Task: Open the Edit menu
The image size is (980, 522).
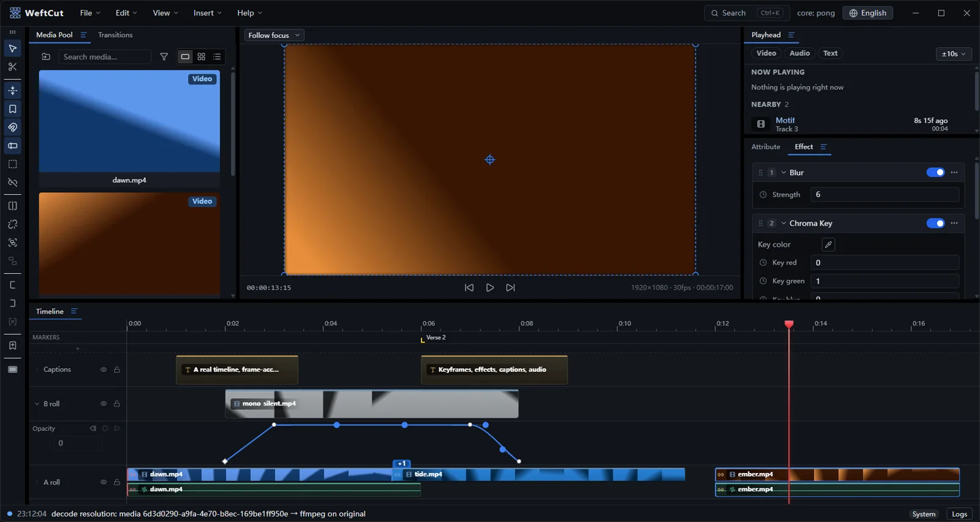Action: click(126, 13)
